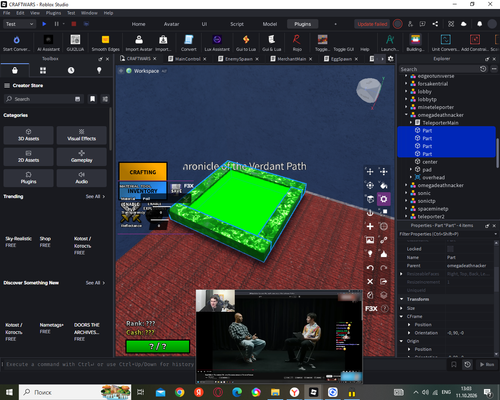Open the Test mode dropdown
This screenshot has width=500, height=400.
point(20,24)
